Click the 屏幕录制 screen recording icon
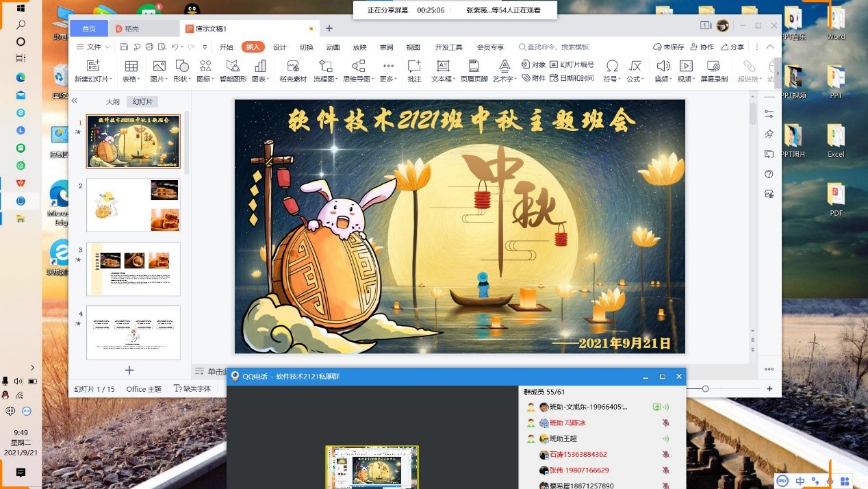Screen dimensions: 868x489 [x=713, y=66]
